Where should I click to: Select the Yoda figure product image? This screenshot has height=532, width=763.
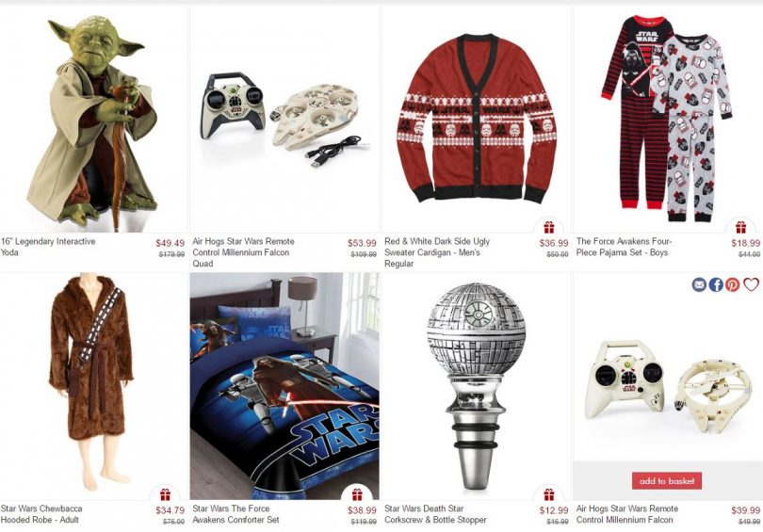point(92,123)
